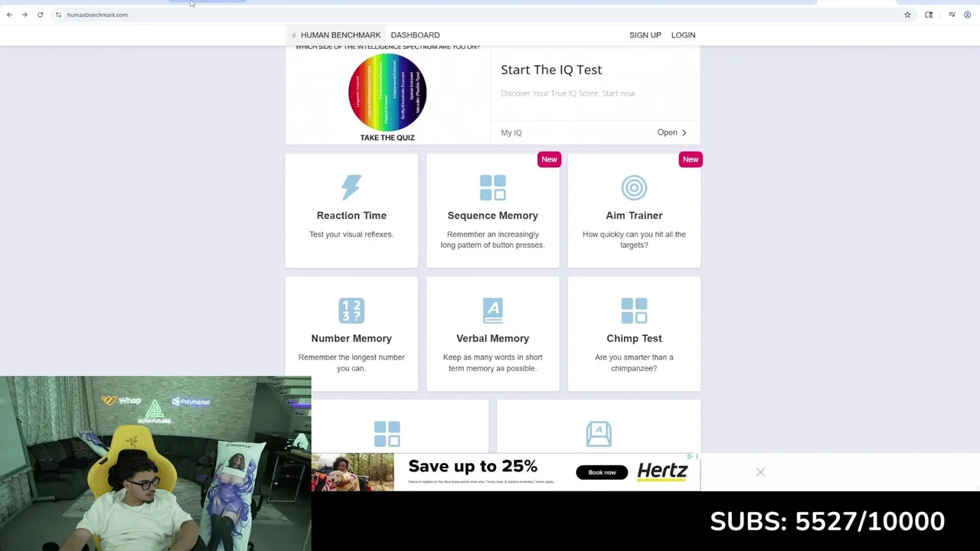Click the chevron next to Open
Viewport: 980px width, 551px height.
pyautogui.click(x=684, y=132)
